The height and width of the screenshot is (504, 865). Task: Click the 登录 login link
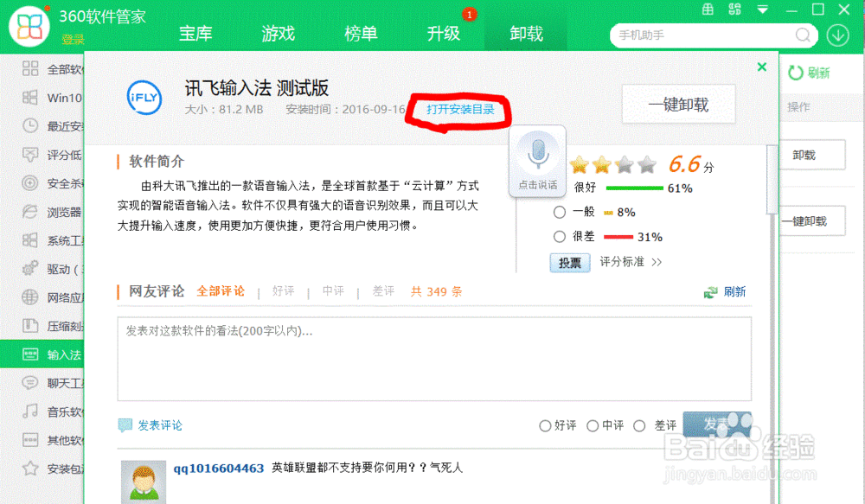click(73, 39)
